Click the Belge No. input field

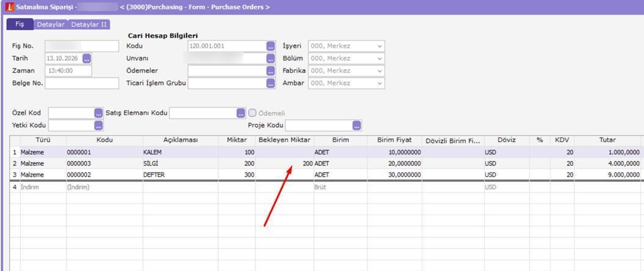82,83
